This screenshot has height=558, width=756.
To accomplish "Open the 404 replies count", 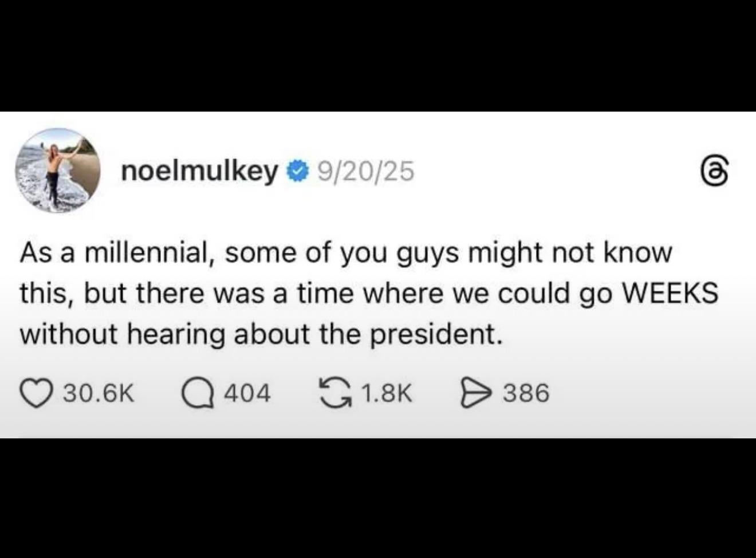I will point(246,393).
